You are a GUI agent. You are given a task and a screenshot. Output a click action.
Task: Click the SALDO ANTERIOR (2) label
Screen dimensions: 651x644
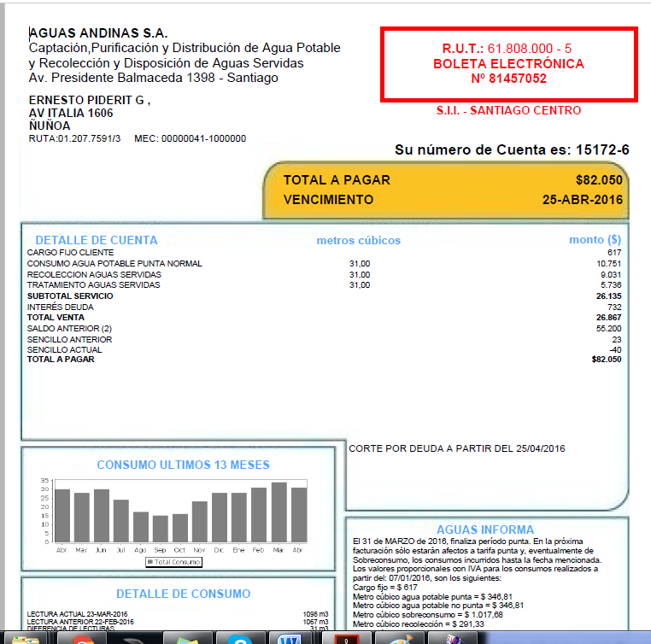click(x=69, y=329)
